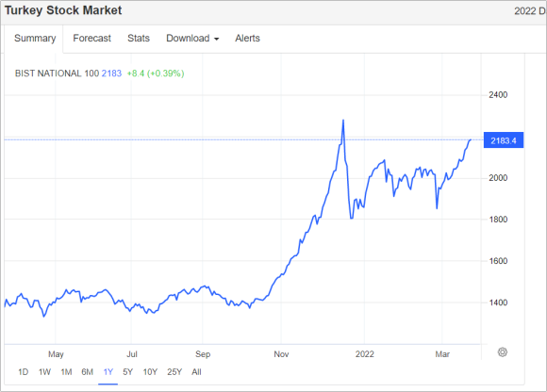Click the 2400 y-axis label
This screenshot has width=547, height=392.
pyautogui.click(x=498, y=95)
